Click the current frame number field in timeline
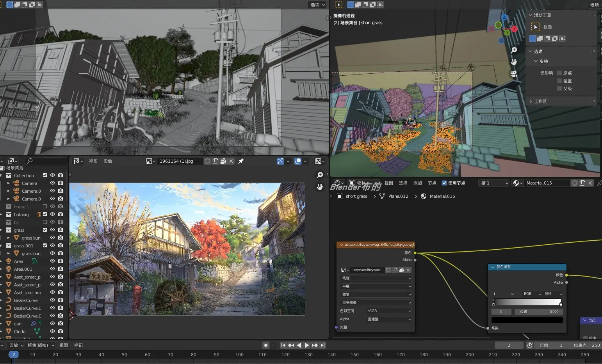Image resolution: width=602 pixels, height=364 pixels. (509, 345)
